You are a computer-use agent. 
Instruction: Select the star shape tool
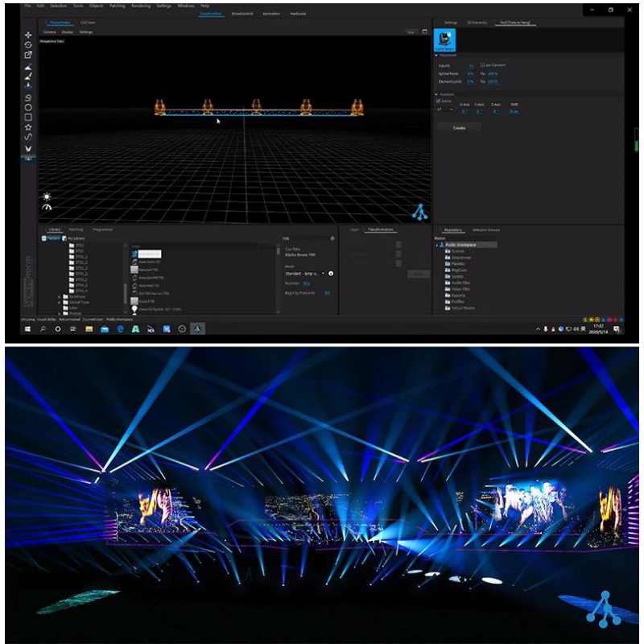pos(28,127)
